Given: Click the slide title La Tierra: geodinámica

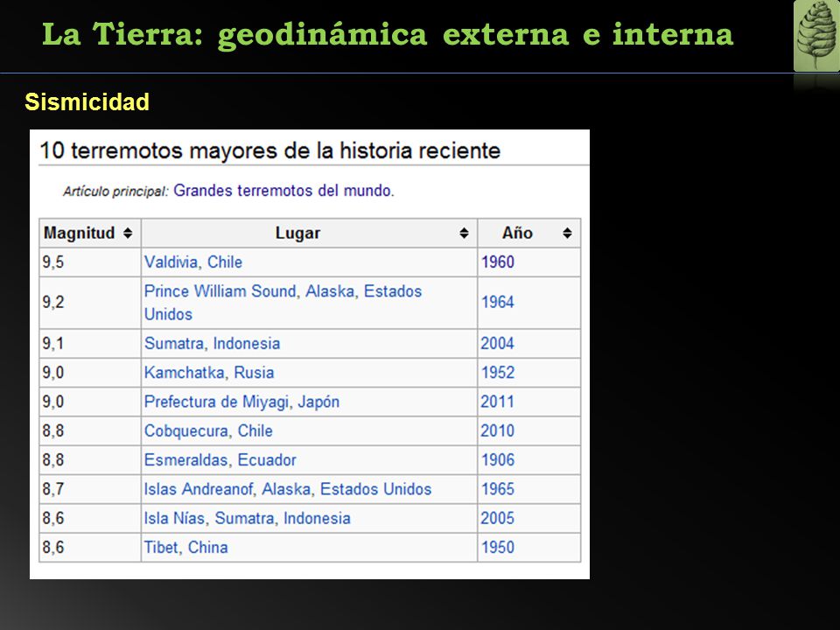Looking at the screenshot, I should (388, 35).
